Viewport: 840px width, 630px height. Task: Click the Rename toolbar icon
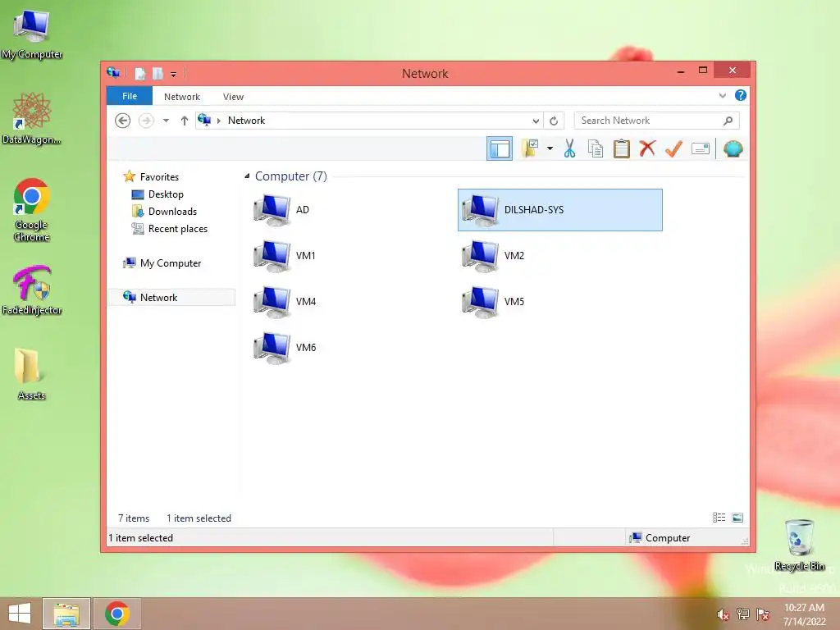tap(701, 148)
